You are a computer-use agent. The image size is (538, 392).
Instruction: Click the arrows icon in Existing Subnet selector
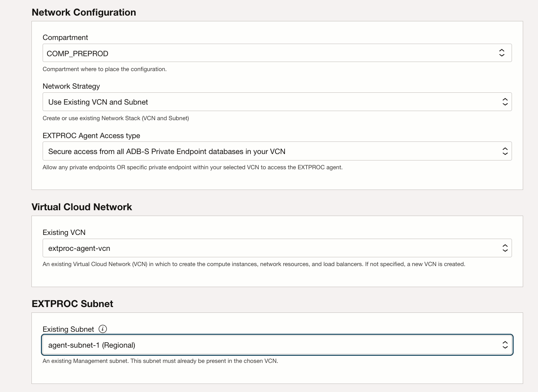pos(505,345)
